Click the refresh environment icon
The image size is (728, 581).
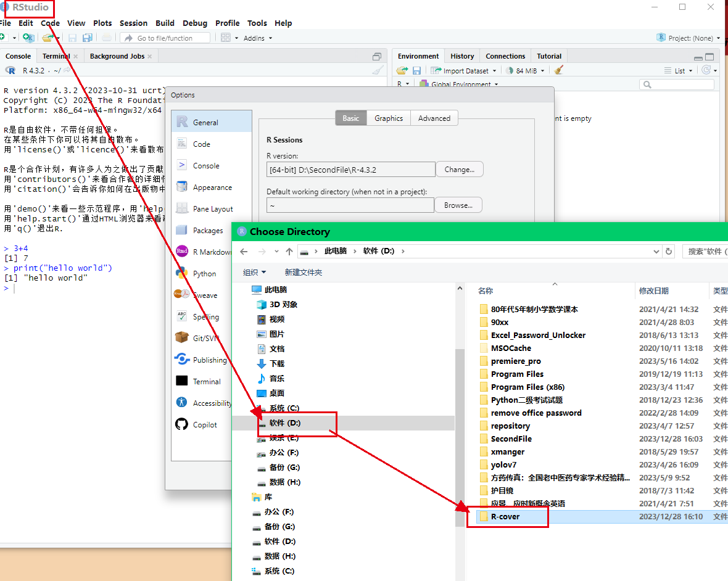point(706,70)
